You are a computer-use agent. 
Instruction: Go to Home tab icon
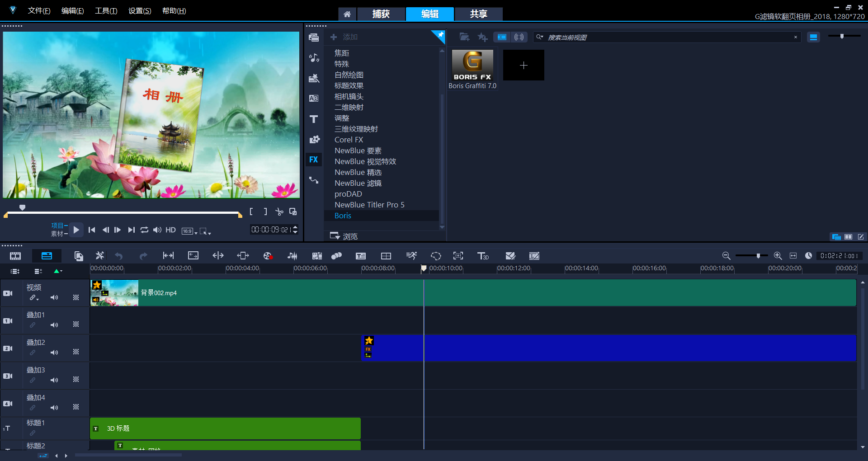(347, 14)
